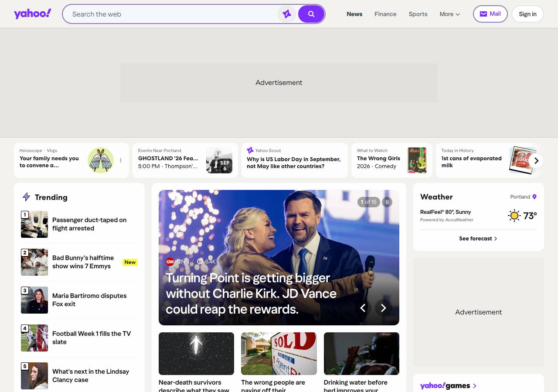Click the 73° temperature reading
This screenshot has height=392, width=558.
[530, 216]
